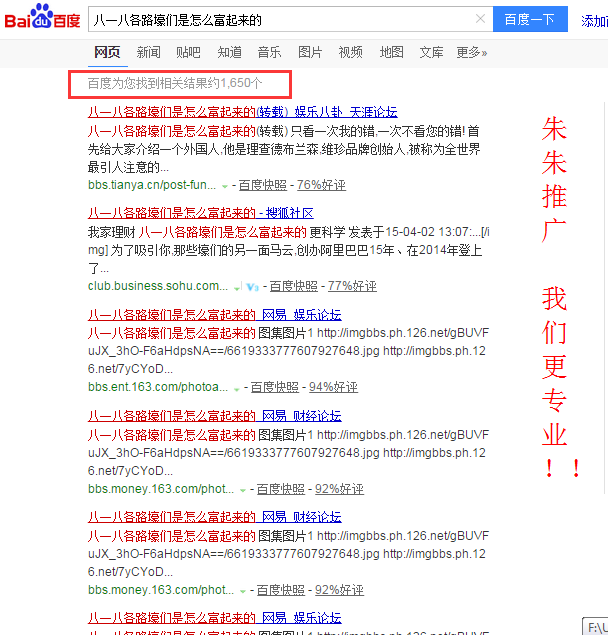Open the 94%好评 rating link

pos(333,387)
